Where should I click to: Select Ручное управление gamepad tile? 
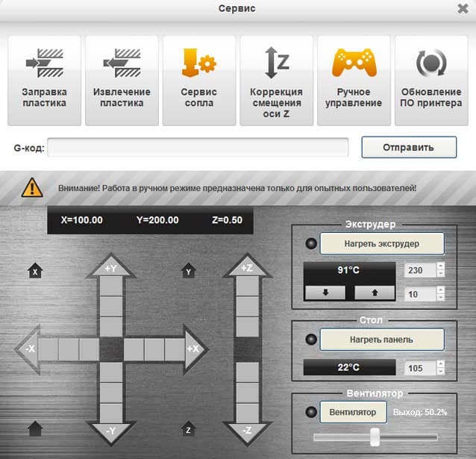click(x=354, y=81)
